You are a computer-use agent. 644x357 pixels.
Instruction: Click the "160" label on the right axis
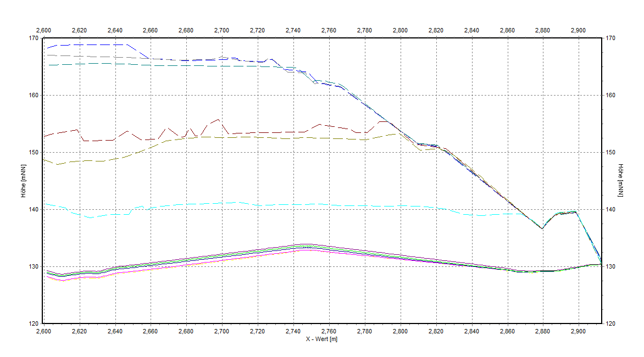point(610,95)
